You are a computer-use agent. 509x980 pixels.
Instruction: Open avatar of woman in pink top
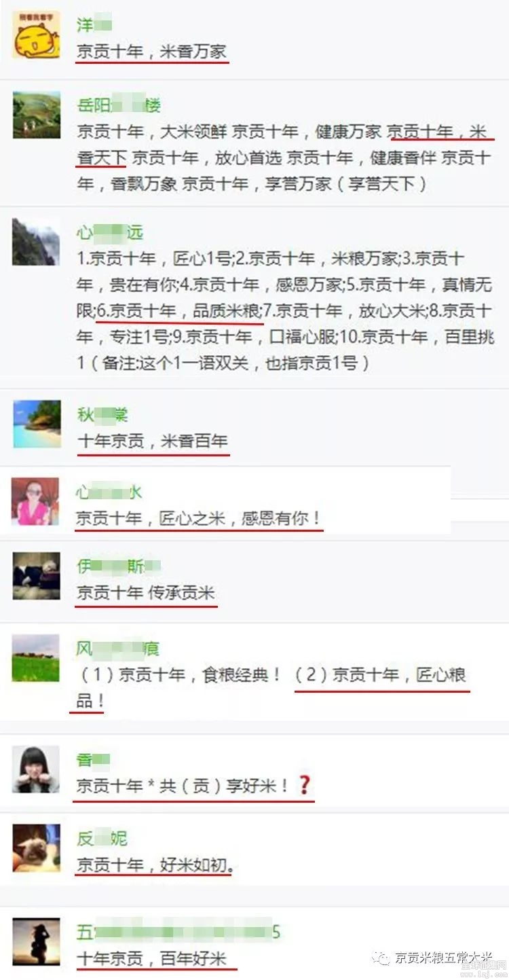(x=36, y=501)
